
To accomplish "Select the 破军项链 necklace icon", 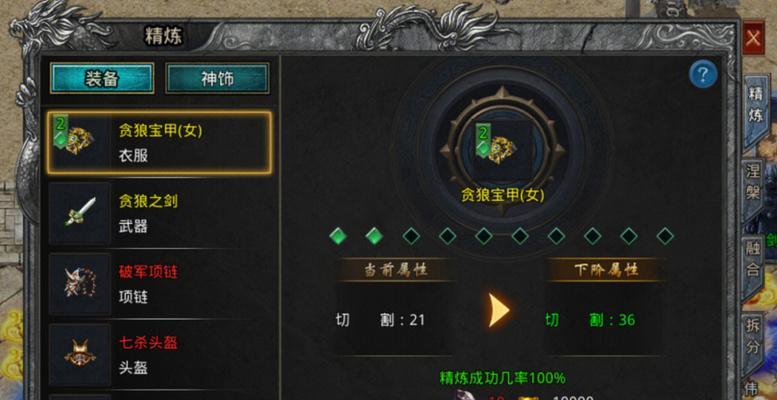I will click(x=80, y=284).
